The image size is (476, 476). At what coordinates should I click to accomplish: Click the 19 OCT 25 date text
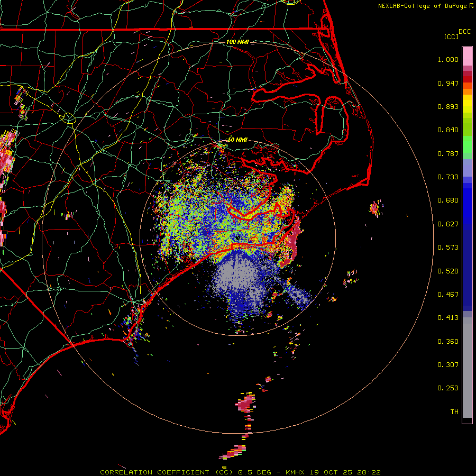(331, 472)
